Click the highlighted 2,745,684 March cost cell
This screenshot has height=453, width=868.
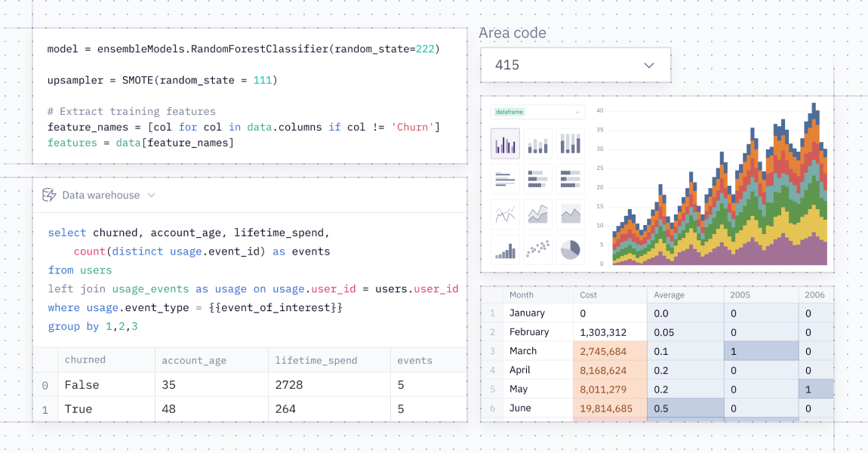604,350
